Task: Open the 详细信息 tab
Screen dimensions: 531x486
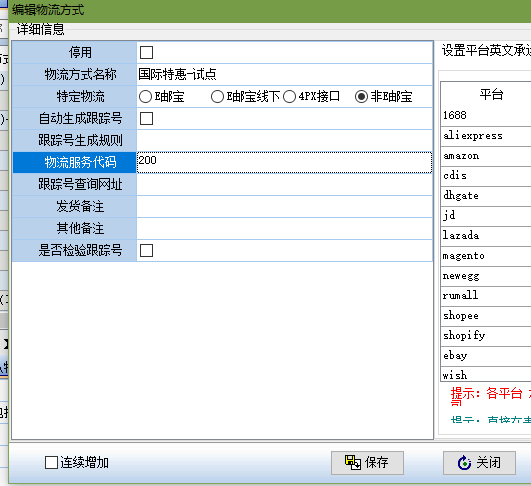Action: pos(41,29)
